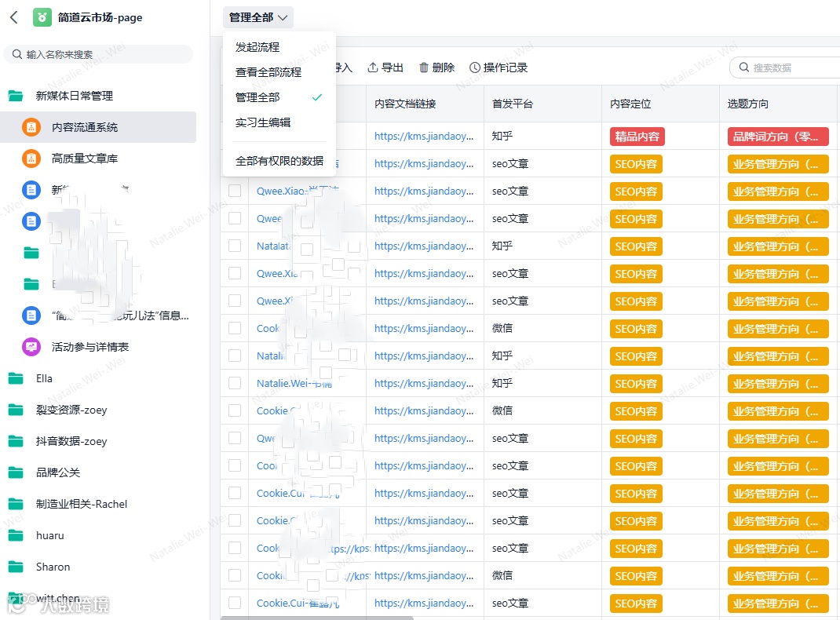The image size is (840, 620).
Task: Open the 内容流通系统 form
Action: (98, 127)
